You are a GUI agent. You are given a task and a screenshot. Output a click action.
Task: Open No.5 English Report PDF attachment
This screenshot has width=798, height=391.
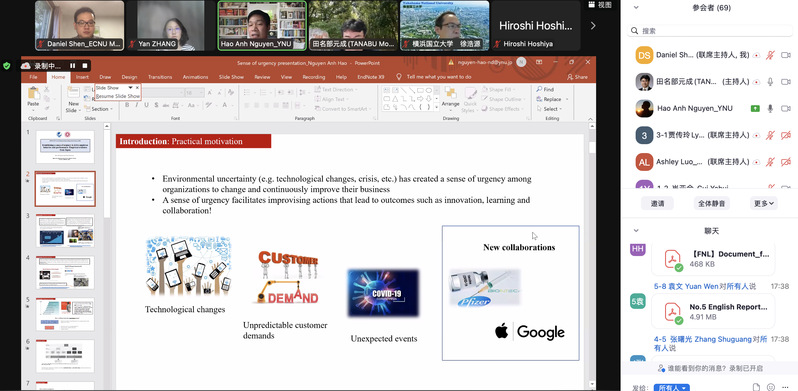coord(713,312)
